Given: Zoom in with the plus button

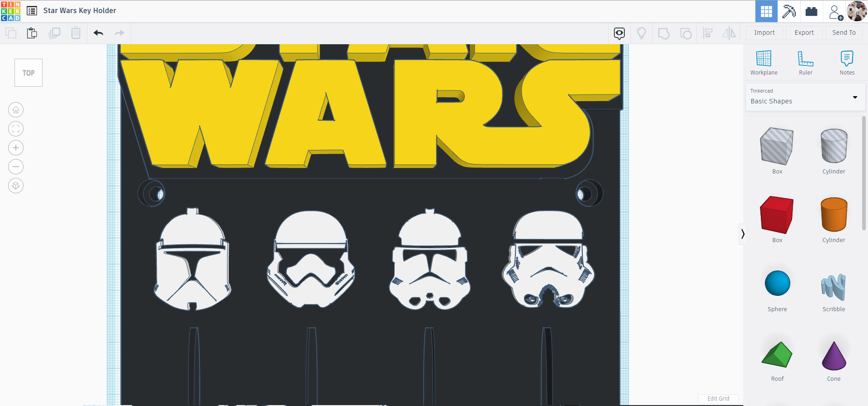Looking at the screenshot, I should tap(16, 148).
